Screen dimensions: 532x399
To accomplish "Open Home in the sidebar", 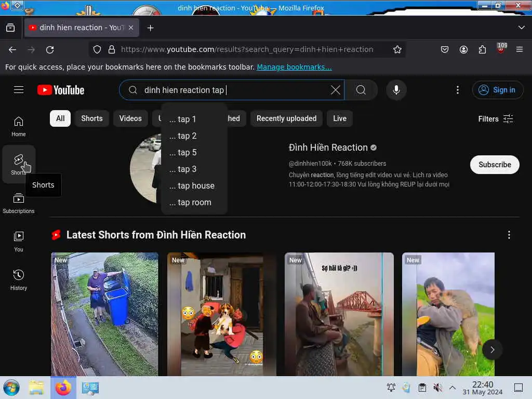I will 19,126.
